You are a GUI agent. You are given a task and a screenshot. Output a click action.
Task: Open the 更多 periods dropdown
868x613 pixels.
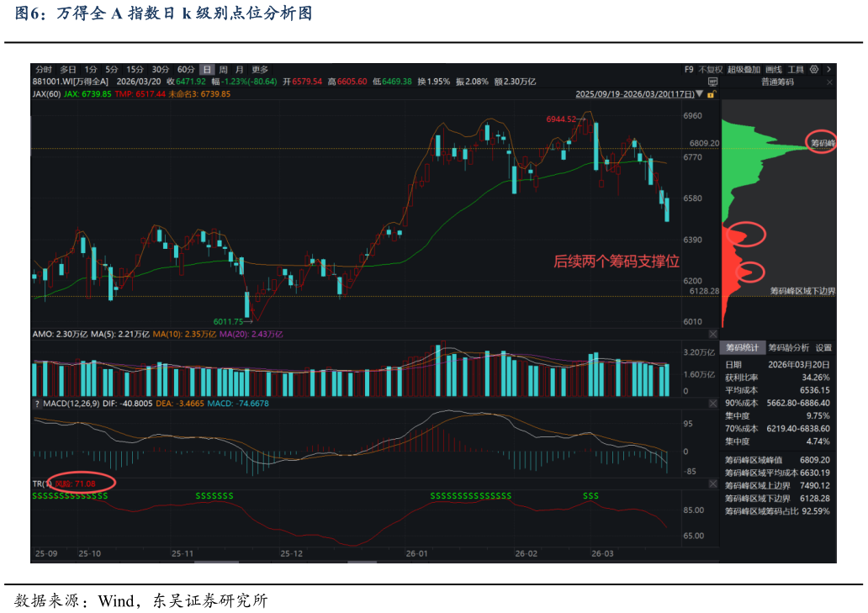(x=259, y=69)
